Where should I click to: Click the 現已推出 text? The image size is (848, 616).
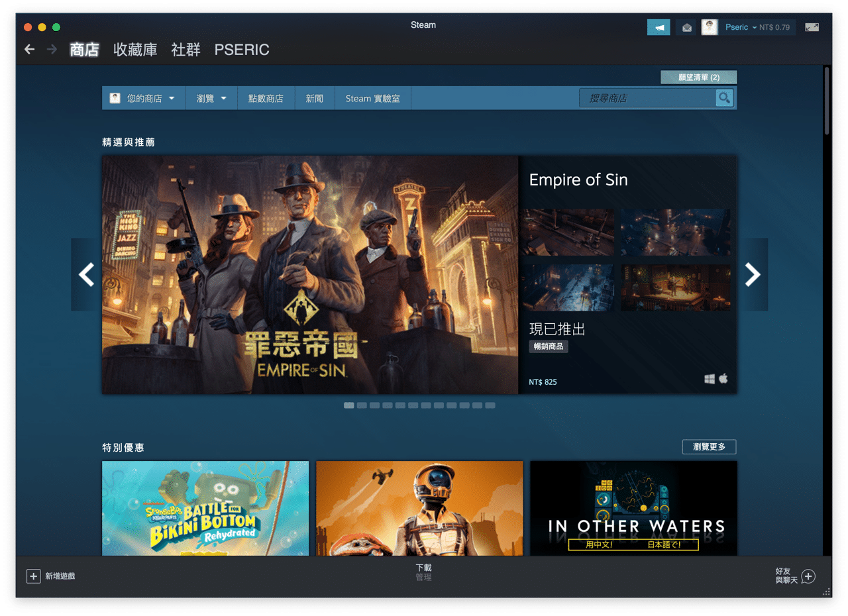pyautogui.click(x=557, y=329)
